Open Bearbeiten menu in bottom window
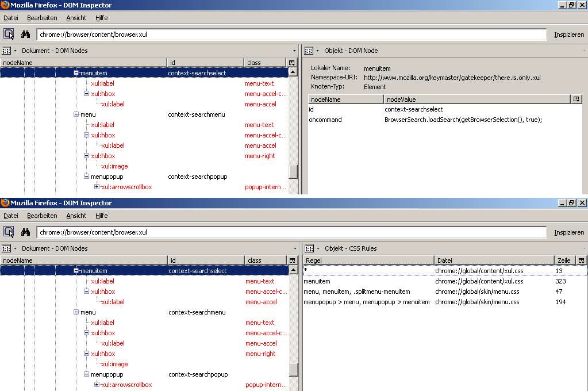The height and width of the screenshot is (391, 588). (42, 216)
